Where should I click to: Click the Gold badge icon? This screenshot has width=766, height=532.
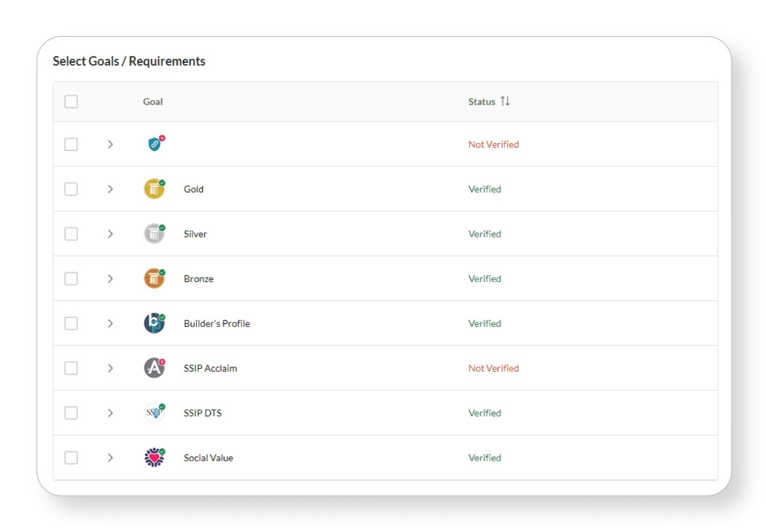(154, 189)
